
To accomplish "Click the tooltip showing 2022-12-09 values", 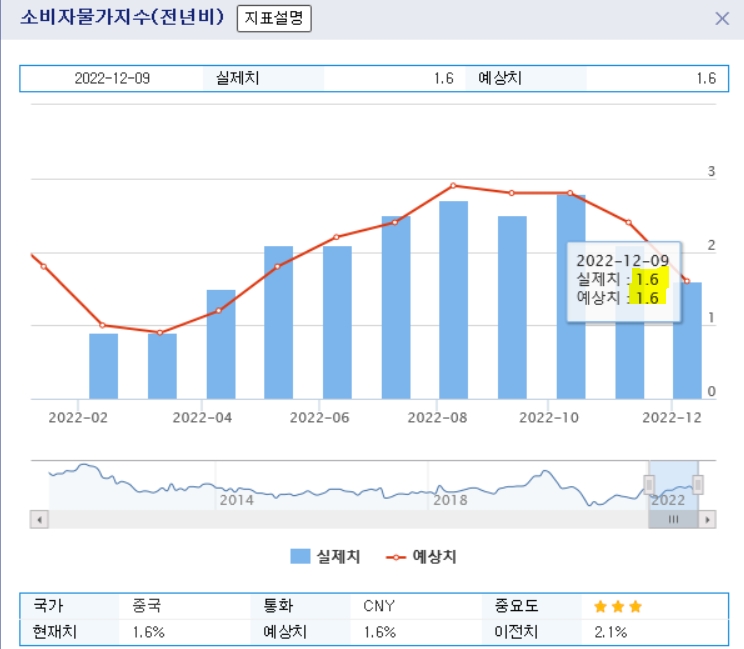I will coord(624,282).
